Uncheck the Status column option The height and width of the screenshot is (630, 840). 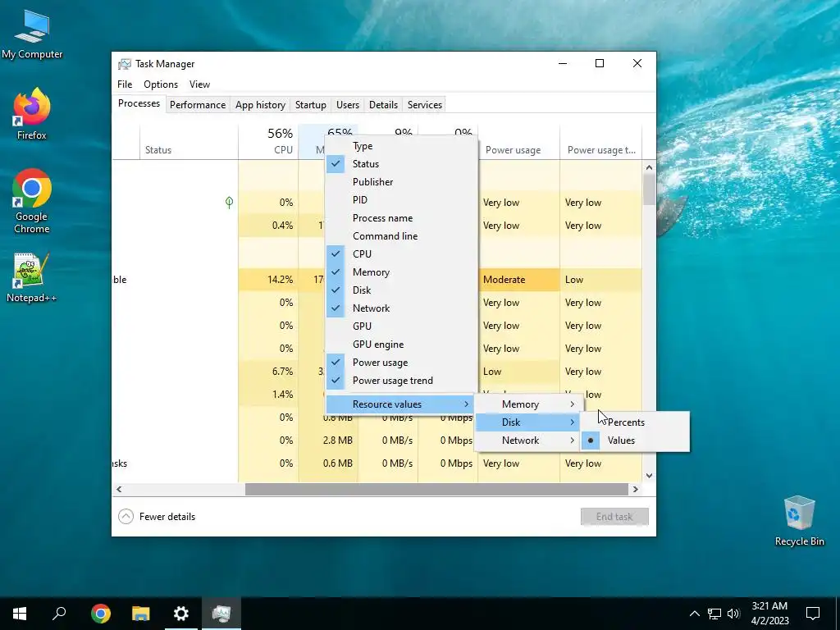[400, 164]
